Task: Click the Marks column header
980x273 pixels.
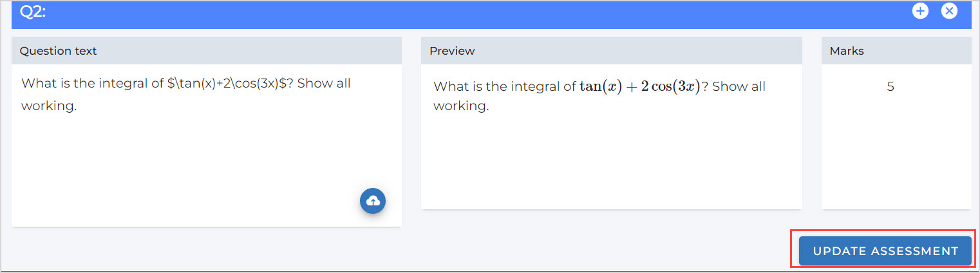Action: (847, 51)
